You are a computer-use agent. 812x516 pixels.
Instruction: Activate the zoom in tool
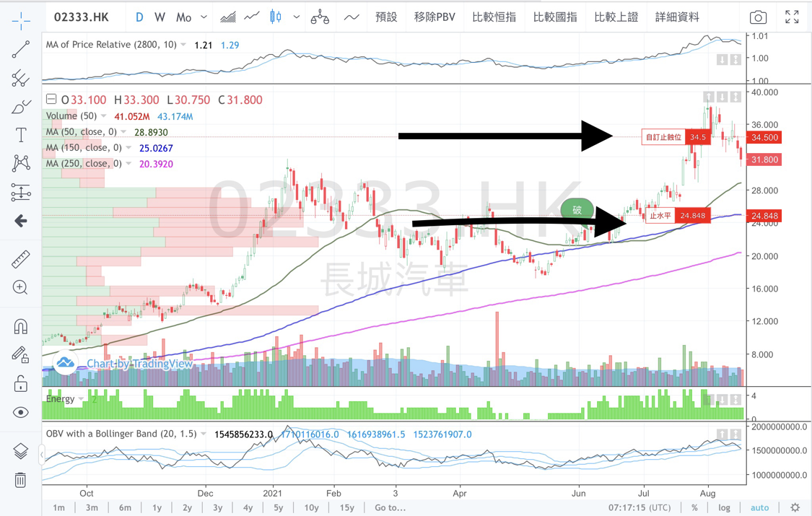point(21,287)
